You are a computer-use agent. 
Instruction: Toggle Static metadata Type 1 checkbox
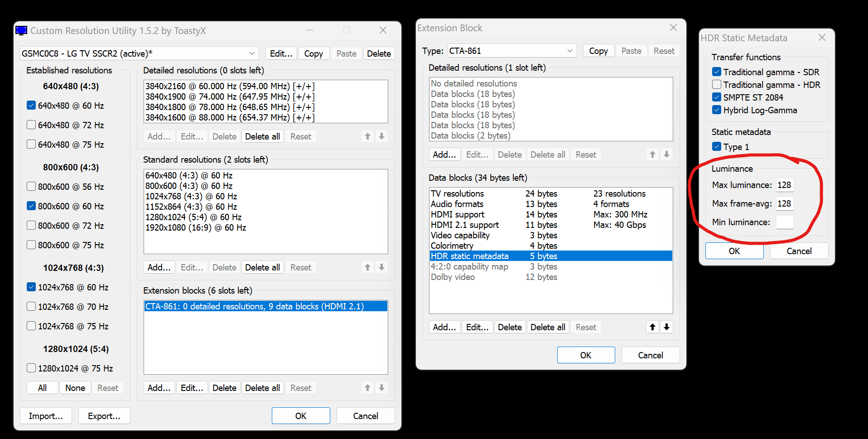(x=717, y=147)
